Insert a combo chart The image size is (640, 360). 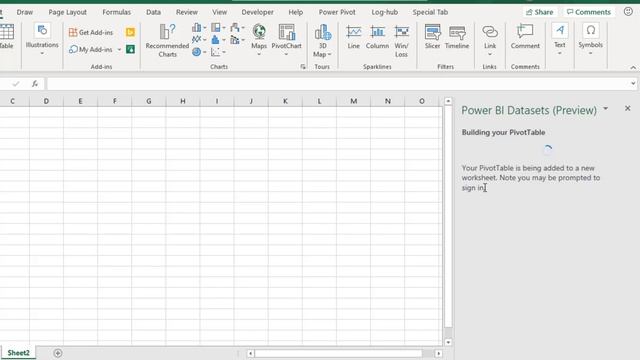point(237,40)
